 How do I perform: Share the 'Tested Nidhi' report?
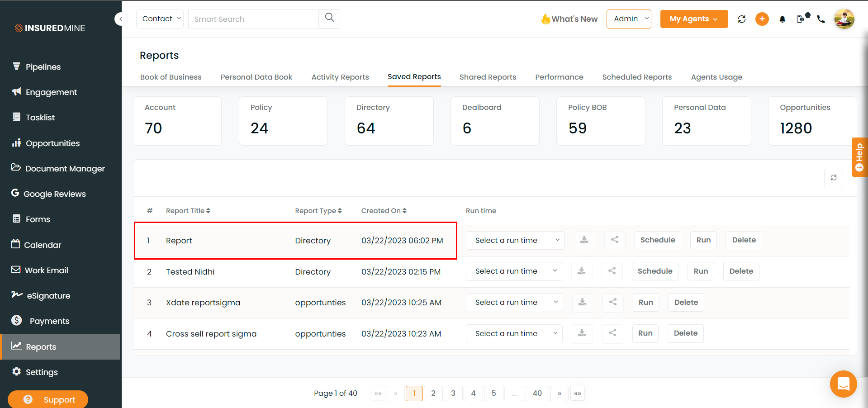[x=612, y=271]
